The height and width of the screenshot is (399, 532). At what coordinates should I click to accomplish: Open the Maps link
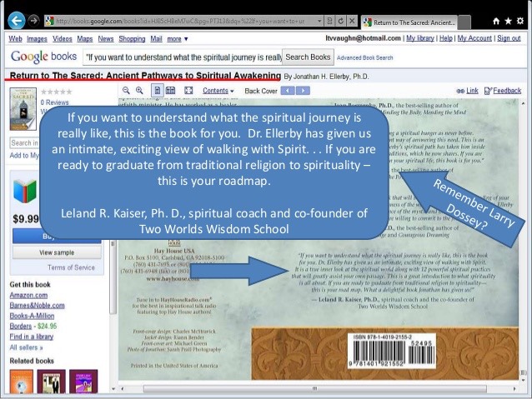pos(85,38)
